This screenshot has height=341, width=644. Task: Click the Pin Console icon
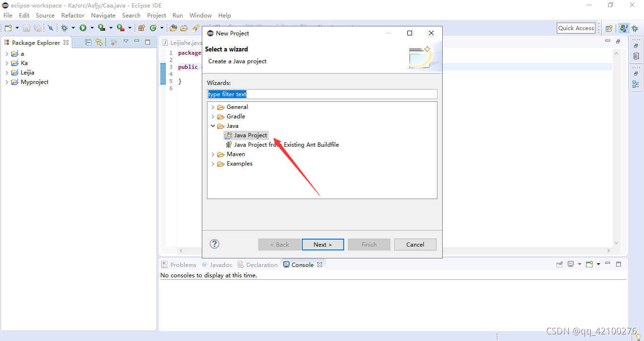pos(560,264)
